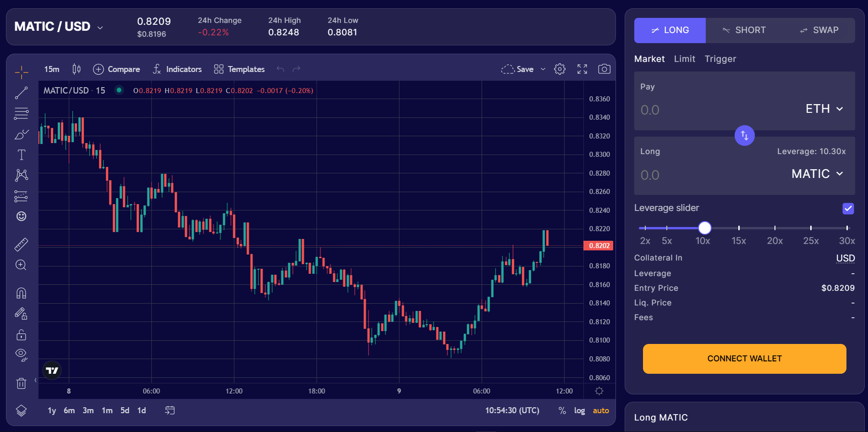The height and width of the screenshot is (432, 868).
Task: Open the chart patterns tool
Action: [x=21, y=175]
